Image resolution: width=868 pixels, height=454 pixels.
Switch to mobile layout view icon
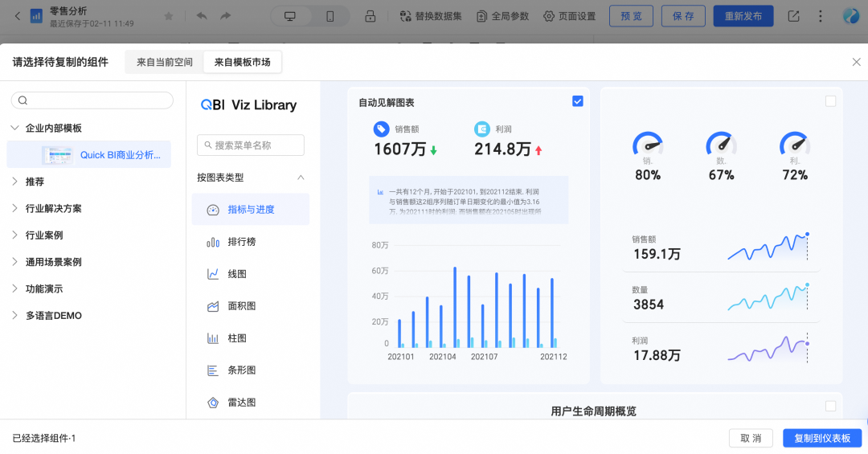(330, 16)
